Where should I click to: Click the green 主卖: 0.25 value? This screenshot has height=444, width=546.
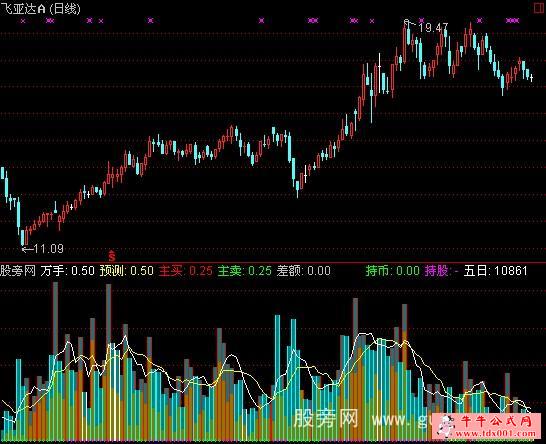(x=245, y=271)
